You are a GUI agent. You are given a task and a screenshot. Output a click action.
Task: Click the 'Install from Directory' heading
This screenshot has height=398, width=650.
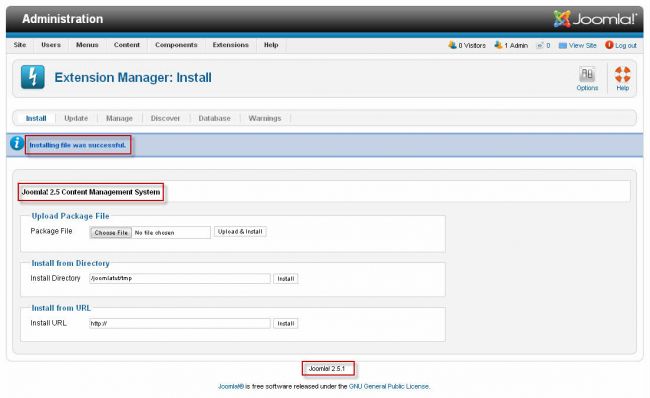(70, 263)
